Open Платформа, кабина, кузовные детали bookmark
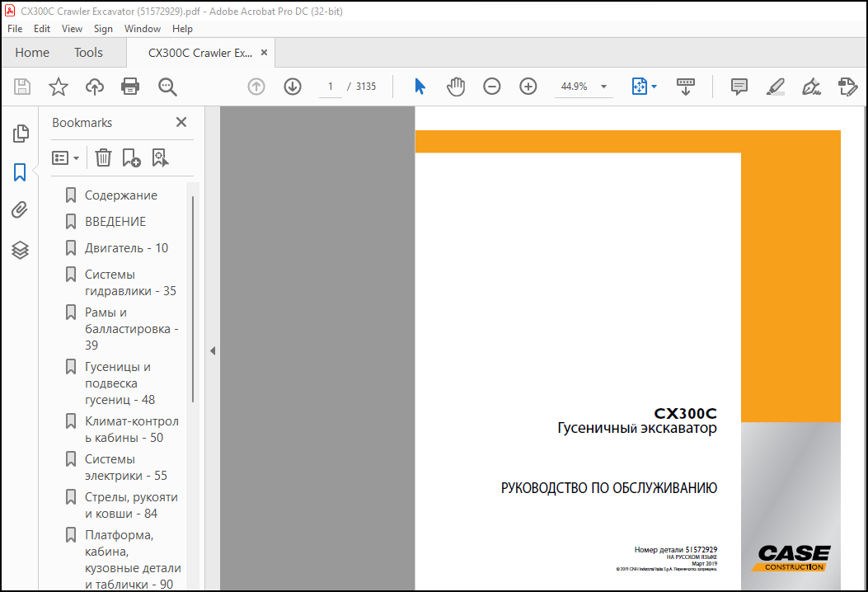868x592 pixels. [x=133, y=559]
